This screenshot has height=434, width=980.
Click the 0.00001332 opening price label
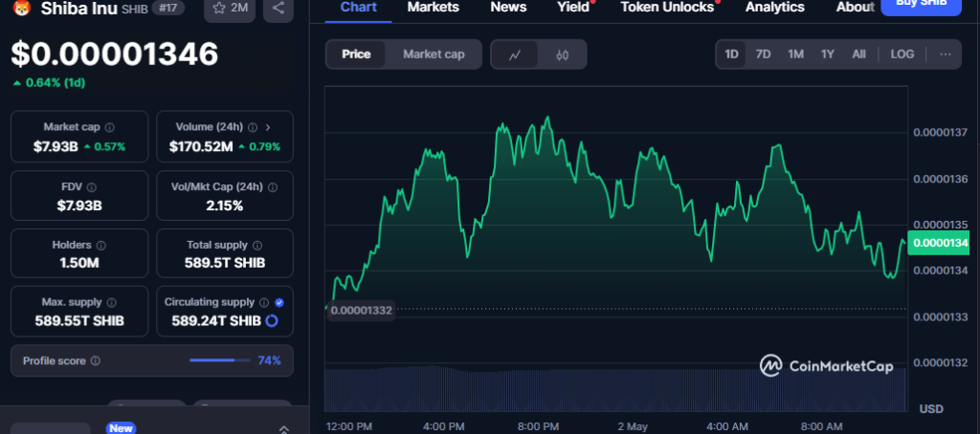[362, 311]
